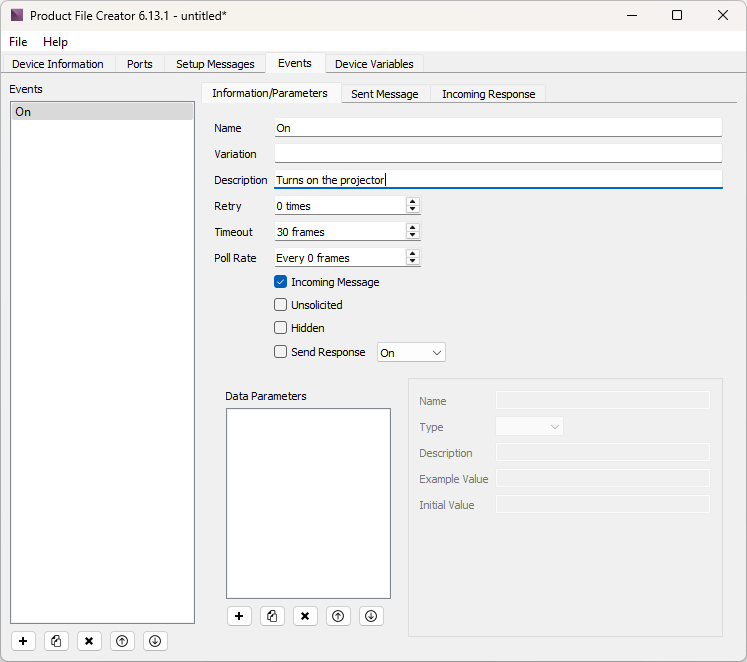The width and height of the screenshot is (747, 662).
Task: Duplicate the selected event in Events list
Action: (57, 641)
